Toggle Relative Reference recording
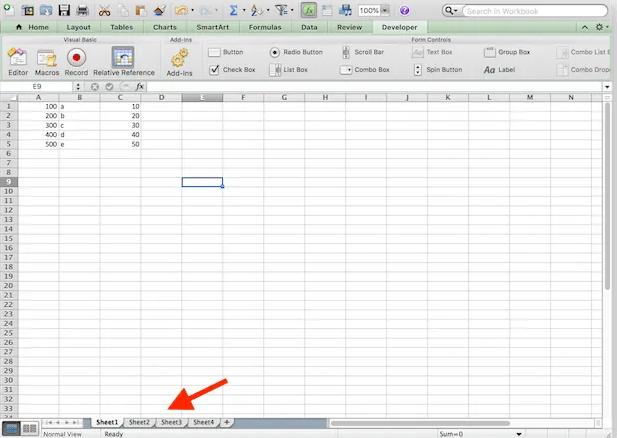Viewport: 617px width, 438px height. [124, 61]
